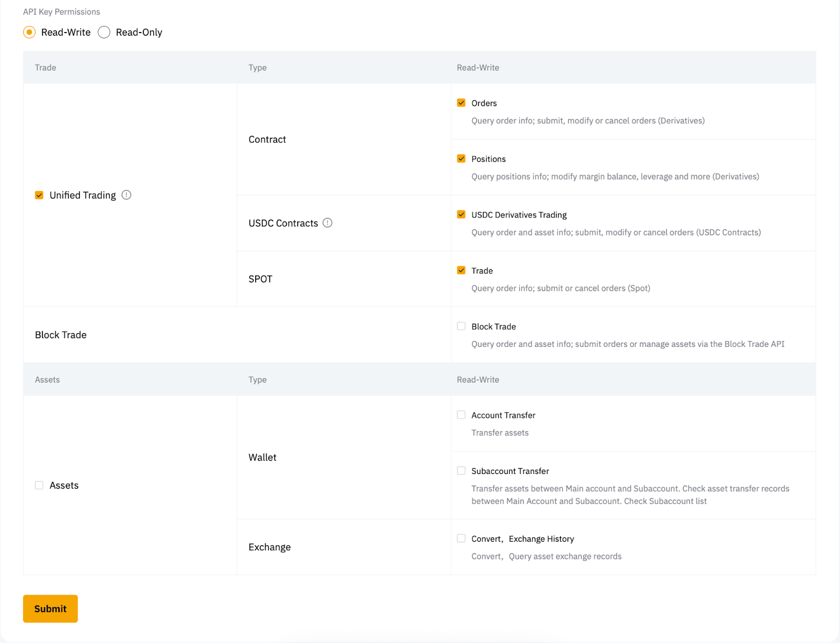Uncheck the SPOT Trade checkbox
Image resolution: width=840 pixels, height=643 pixels.
461,270
